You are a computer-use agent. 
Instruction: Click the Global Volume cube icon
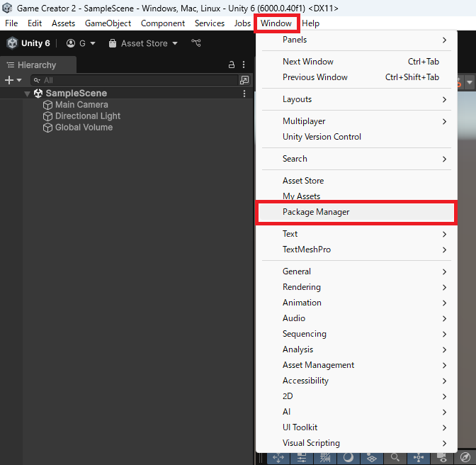(47, 128)
